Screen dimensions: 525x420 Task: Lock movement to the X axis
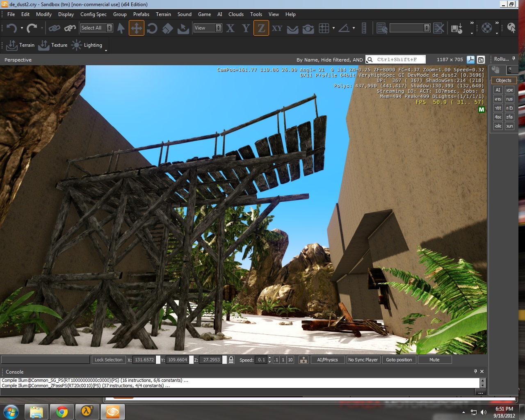[231, 28]
